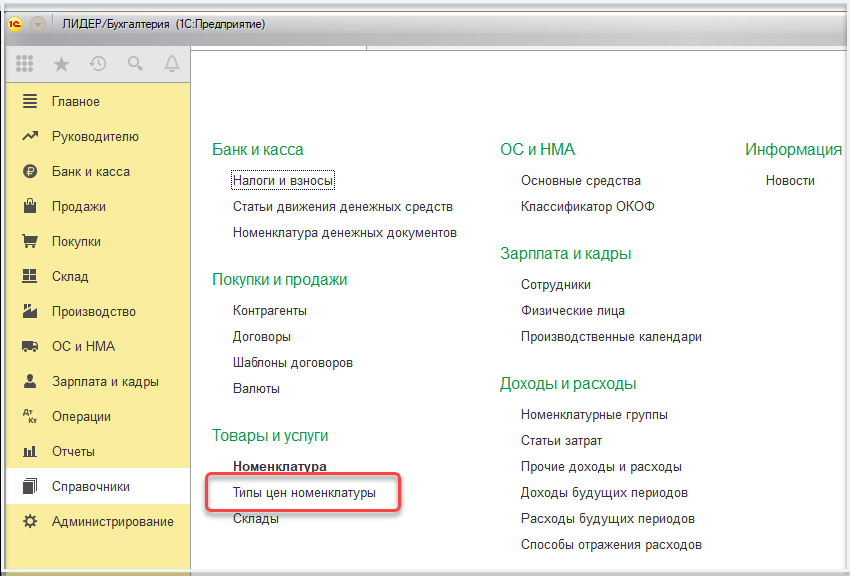Viewport: 850px width, 576px height.
Task: Switch to the Покупки section
Action: [x=98, y=241]
